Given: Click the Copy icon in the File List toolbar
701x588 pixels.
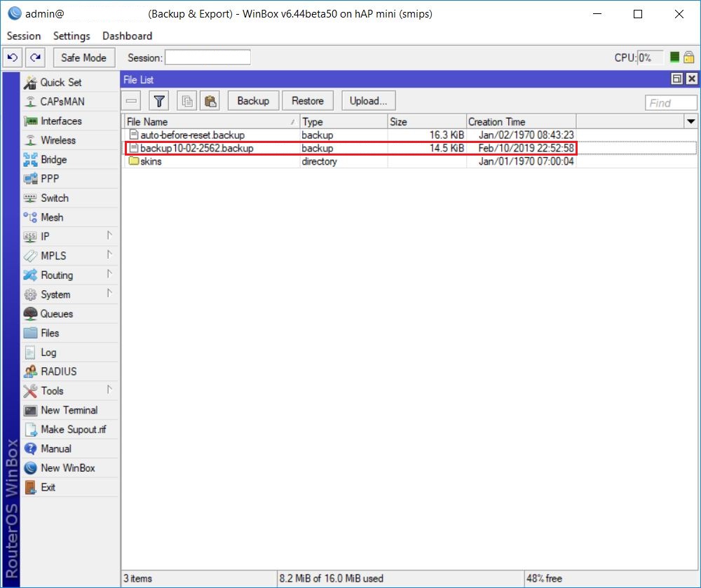Looking at the screenshot, I should tap(186, 100).
